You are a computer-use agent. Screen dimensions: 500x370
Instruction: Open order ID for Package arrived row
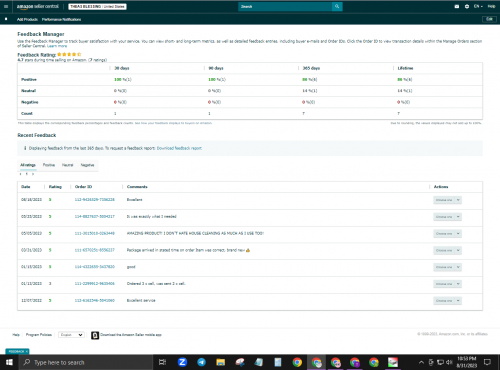pyautogui.click(x=95, y=250)
